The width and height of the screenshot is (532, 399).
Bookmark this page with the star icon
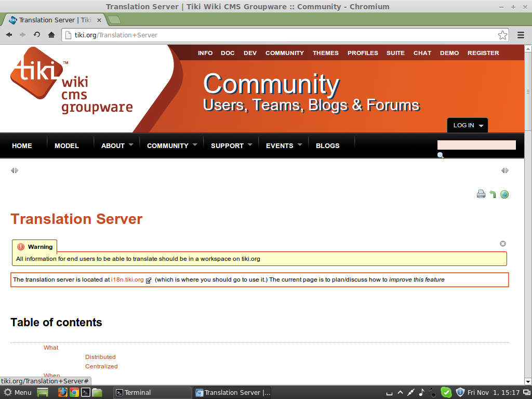[x=502, y=35]
